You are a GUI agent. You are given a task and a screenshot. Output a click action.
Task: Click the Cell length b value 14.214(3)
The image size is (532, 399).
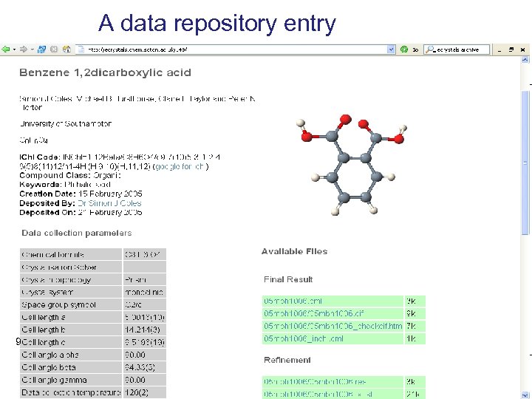coord(145,330)
